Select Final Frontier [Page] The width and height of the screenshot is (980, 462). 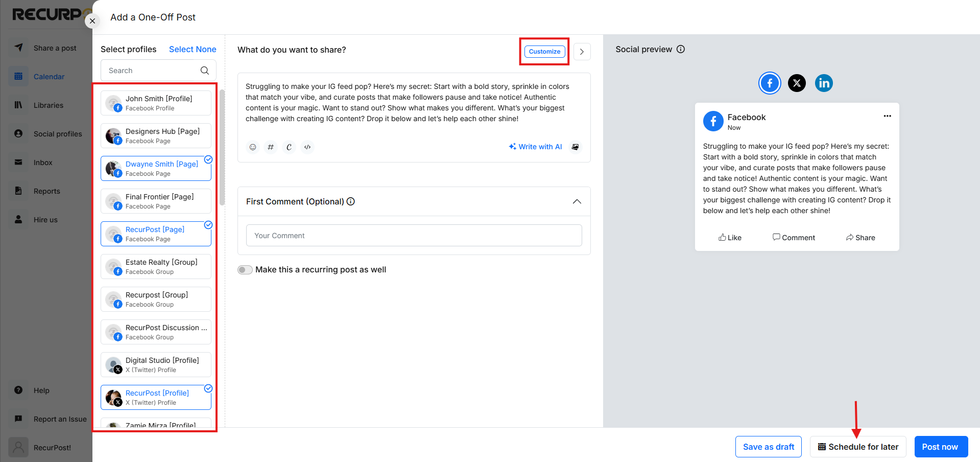pyautogui.click(x=156, y=201)
